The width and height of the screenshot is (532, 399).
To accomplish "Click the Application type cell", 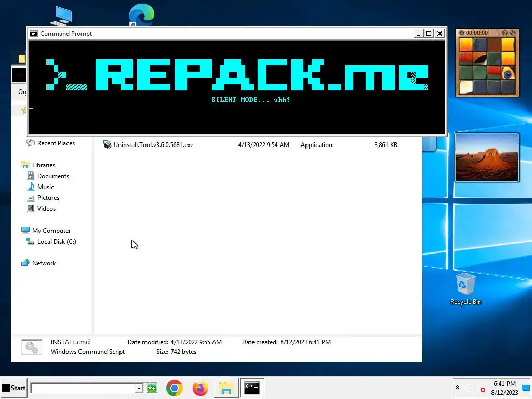I will coord(316,144).
